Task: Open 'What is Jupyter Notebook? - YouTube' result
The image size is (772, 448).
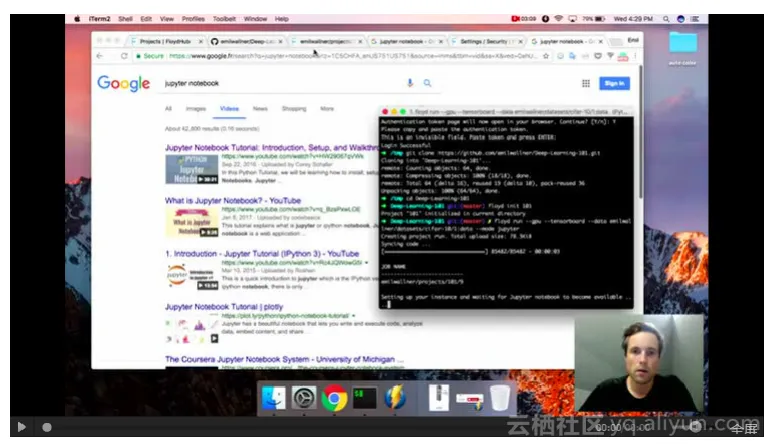Action: pyautogui.click(x=233, y=201)
